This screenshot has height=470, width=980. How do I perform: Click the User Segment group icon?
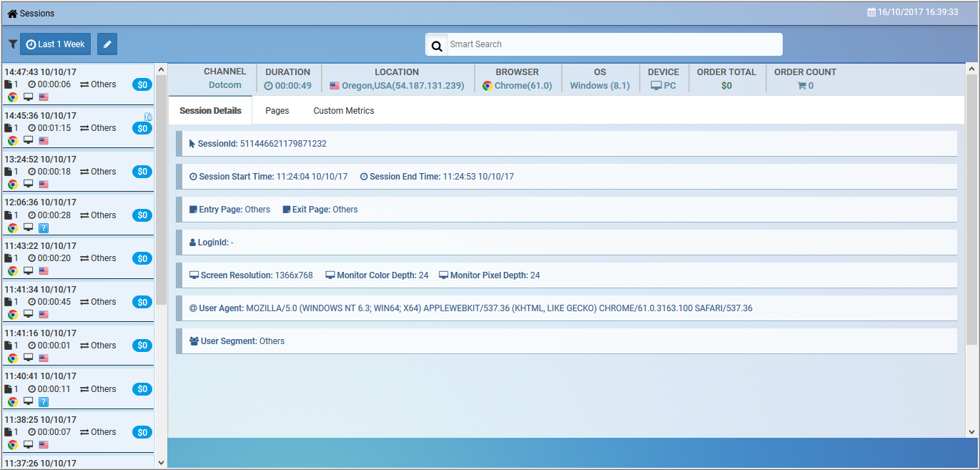coord(194,341)
